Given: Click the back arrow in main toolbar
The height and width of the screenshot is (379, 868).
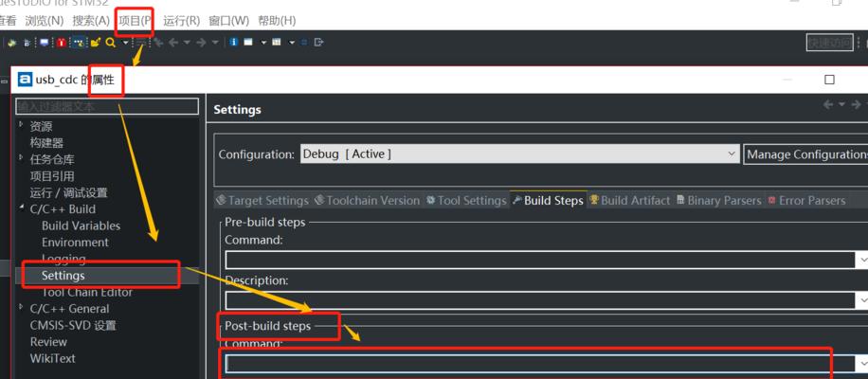Looking at the screenshot, I should pyautogui.click(x=172, y=43).
